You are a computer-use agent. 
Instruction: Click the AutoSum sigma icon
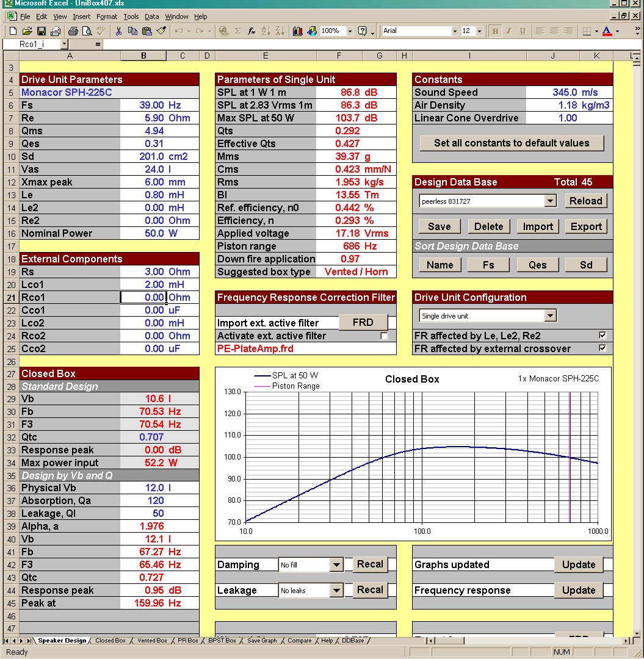(x=237, y=31)
